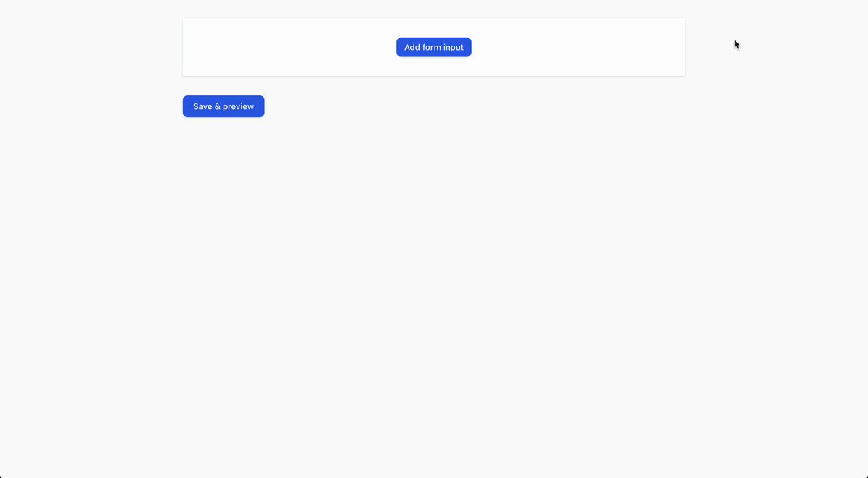
Task: Click the Add form input button
Action: point(433,47)
